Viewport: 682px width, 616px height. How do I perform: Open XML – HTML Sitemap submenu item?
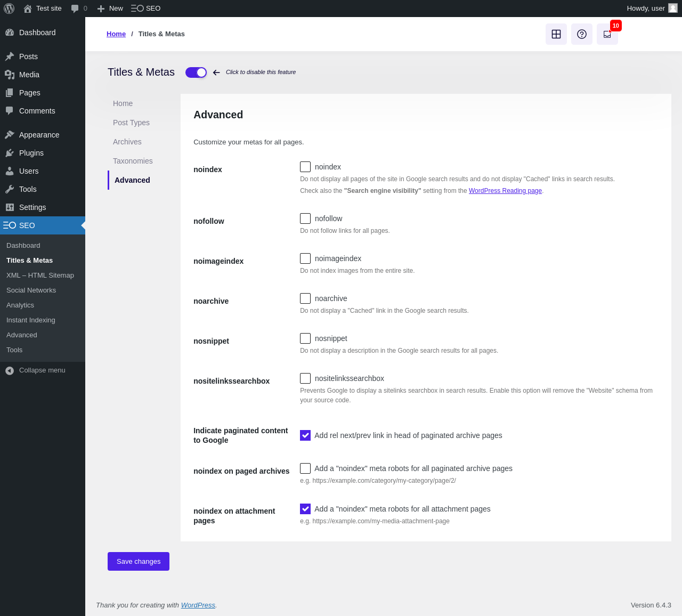pos(40,275)
